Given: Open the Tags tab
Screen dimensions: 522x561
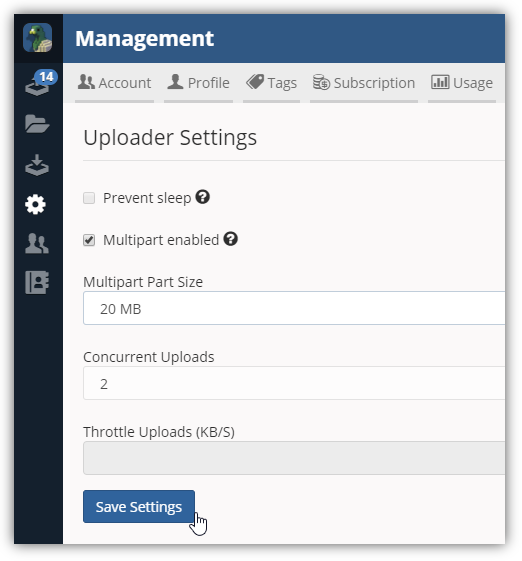Looking at the screenshot, I should (x=272, y=83).
